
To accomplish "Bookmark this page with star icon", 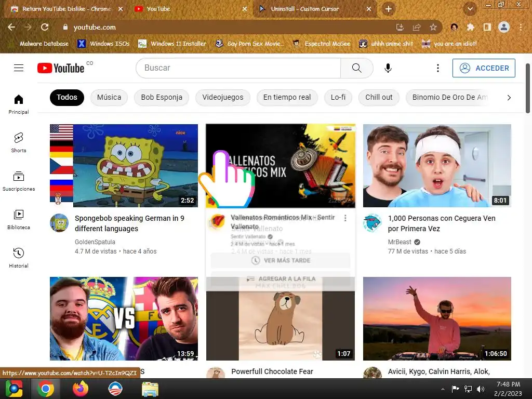I will coord(433,27).
